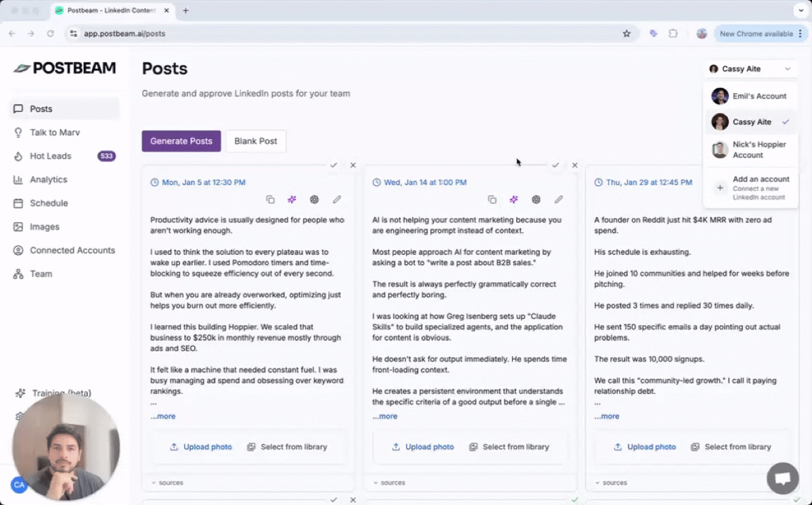Click the CA user avatar badge

point(19,485)
